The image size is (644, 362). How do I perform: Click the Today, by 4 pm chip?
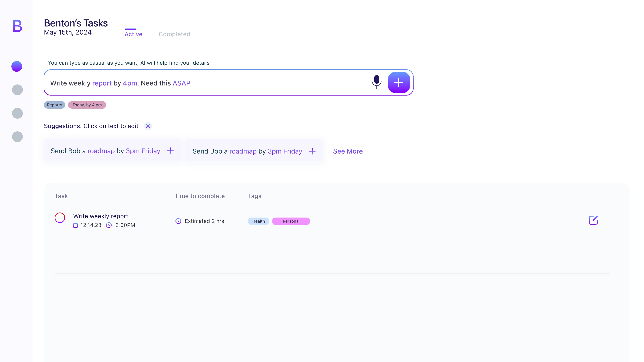click(x=87, y=105)
